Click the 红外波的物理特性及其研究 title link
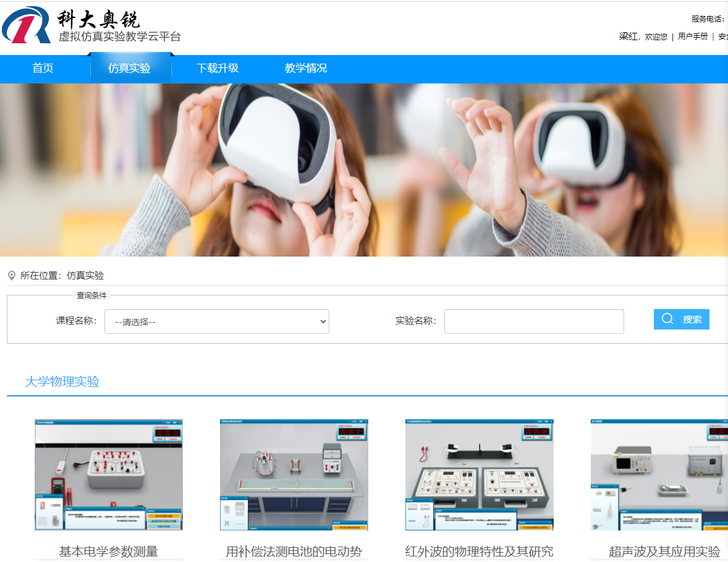The height and width of the screenshot is (562, 728). click(x=480, y=551)
